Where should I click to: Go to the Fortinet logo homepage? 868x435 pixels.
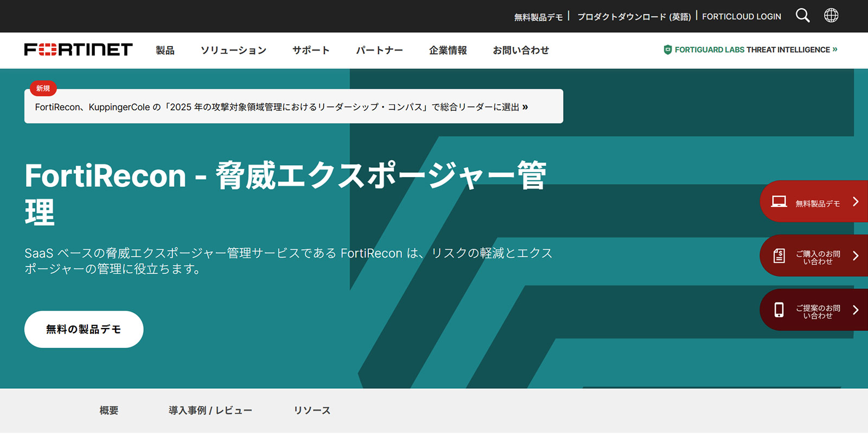coord(78,49)
